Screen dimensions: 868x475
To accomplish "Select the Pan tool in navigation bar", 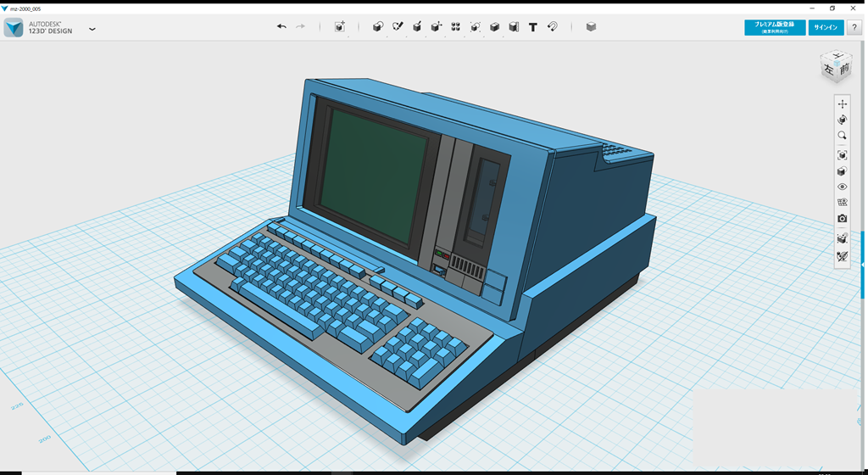I will [x=842, y=104].
